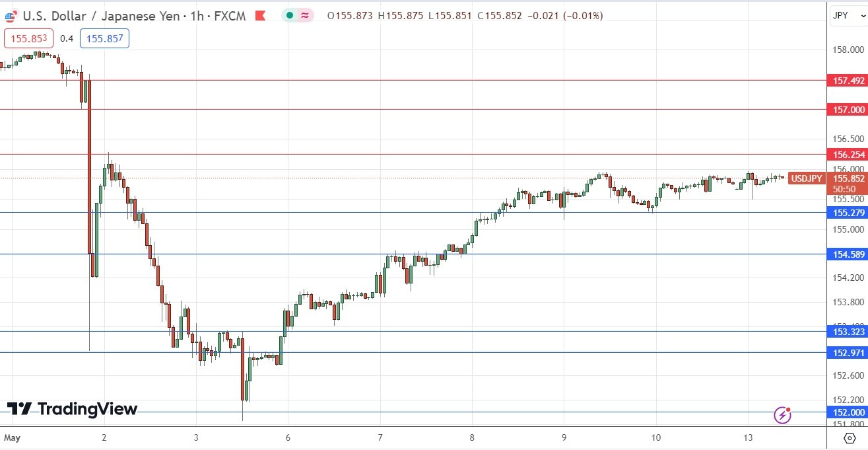Click the TradingView logo
The width and height of the screenshot is (868, 450).
tap(73, 410)
